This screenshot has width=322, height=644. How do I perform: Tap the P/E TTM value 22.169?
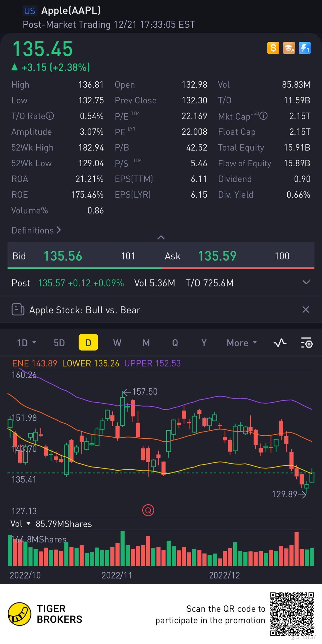coord(194,116)
